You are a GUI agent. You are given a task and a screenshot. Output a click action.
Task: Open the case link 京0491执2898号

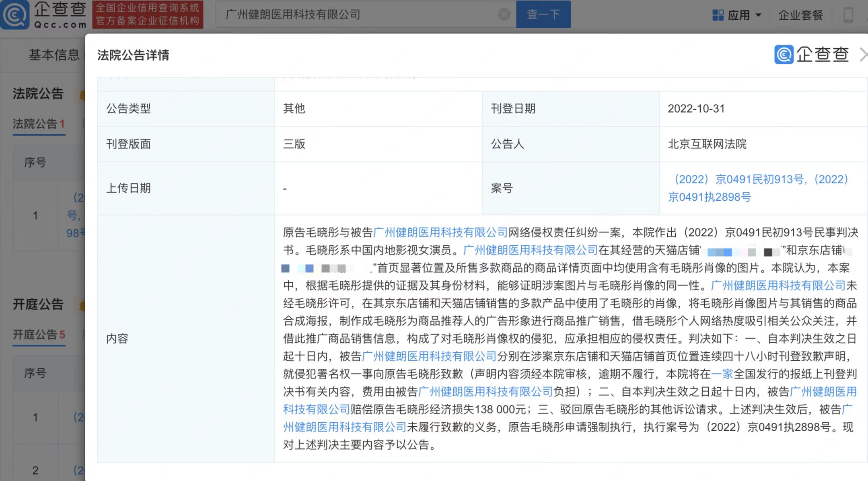click(x=710, y=197)
